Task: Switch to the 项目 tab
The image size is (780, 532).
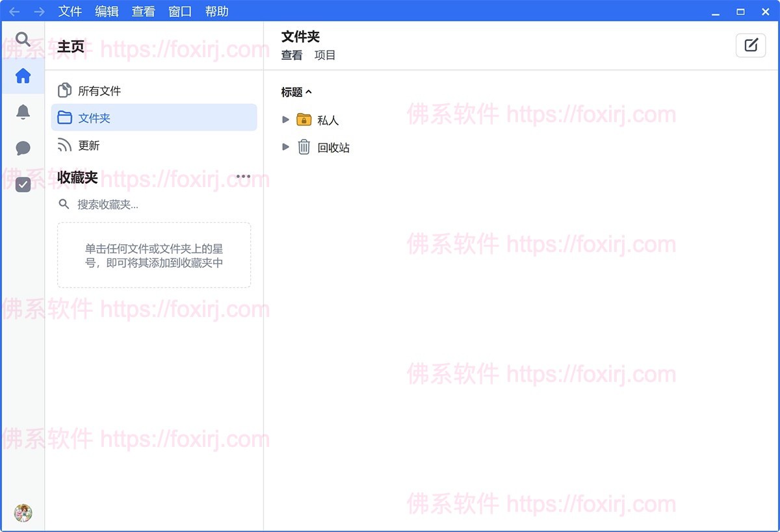Action: click(x=325, y=55)
